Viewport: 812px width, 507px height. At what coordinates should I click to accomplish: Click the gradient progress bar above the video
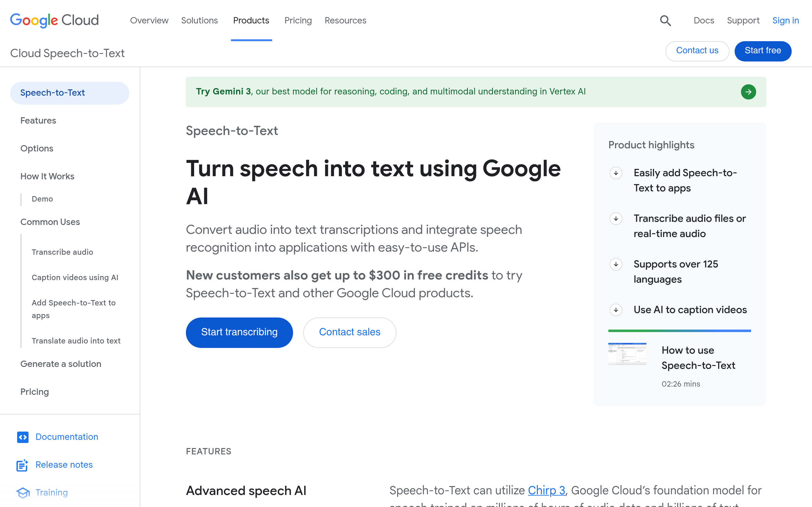[679, 331]
